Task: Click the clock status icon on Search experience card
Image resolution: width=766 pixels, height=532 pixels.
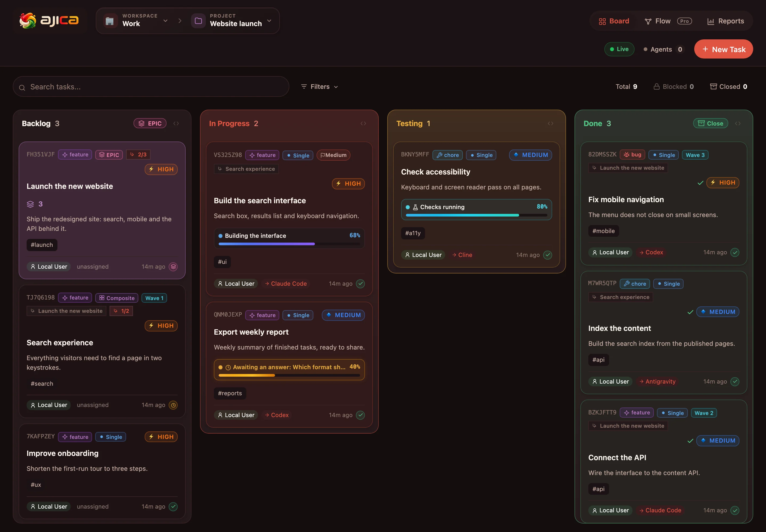Action: (x=173, y=405)
